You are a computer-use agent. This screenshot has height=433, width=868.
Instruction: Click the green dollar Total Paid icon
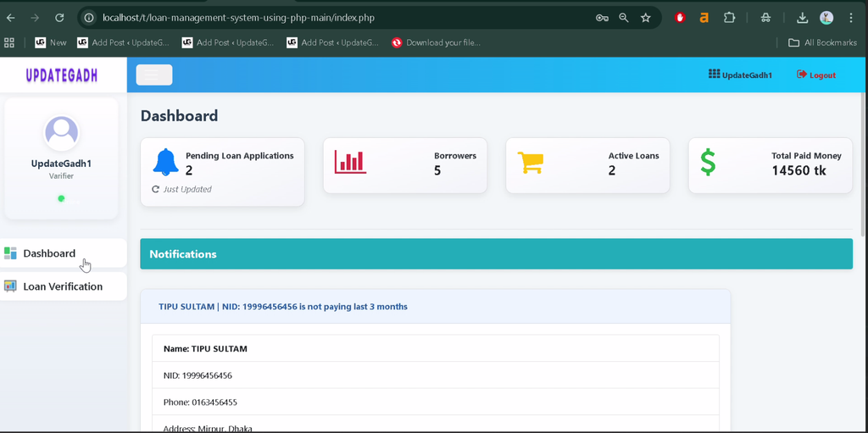coord(708,163)
